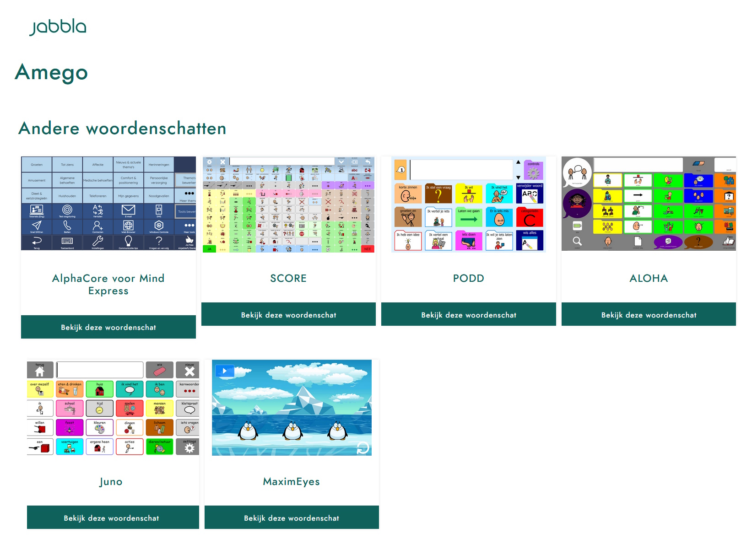This screenshot has height=560, width=752.
Task: Open the 'AlphaCore voor Mind Express' title
Action: pyautogui.click(x=108, y=285)
